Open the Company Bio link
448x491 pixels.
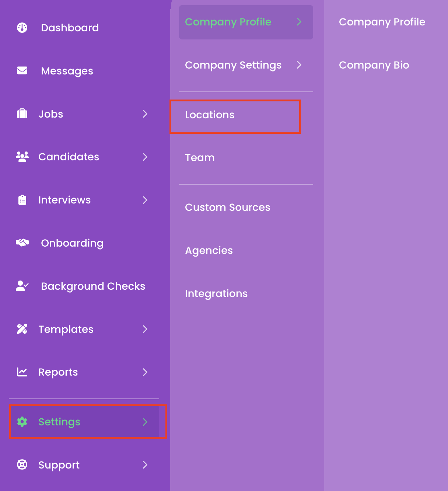pos(374,65)
